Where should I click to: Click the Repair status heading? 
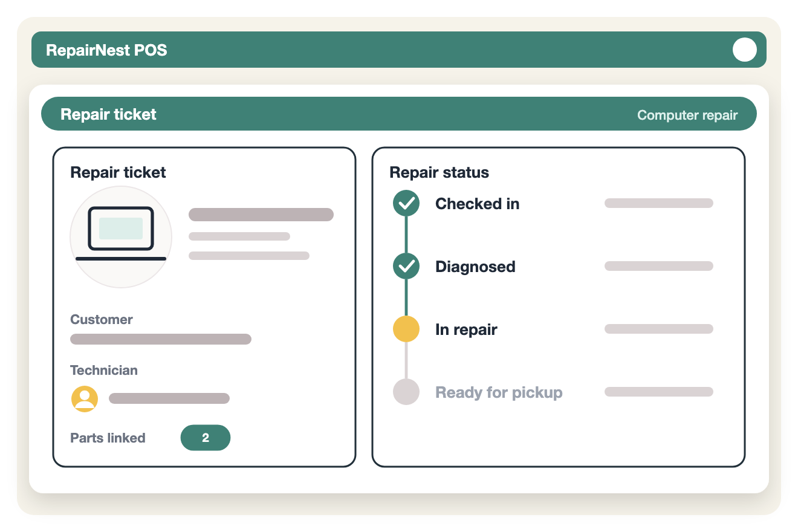tap(440, 172)
